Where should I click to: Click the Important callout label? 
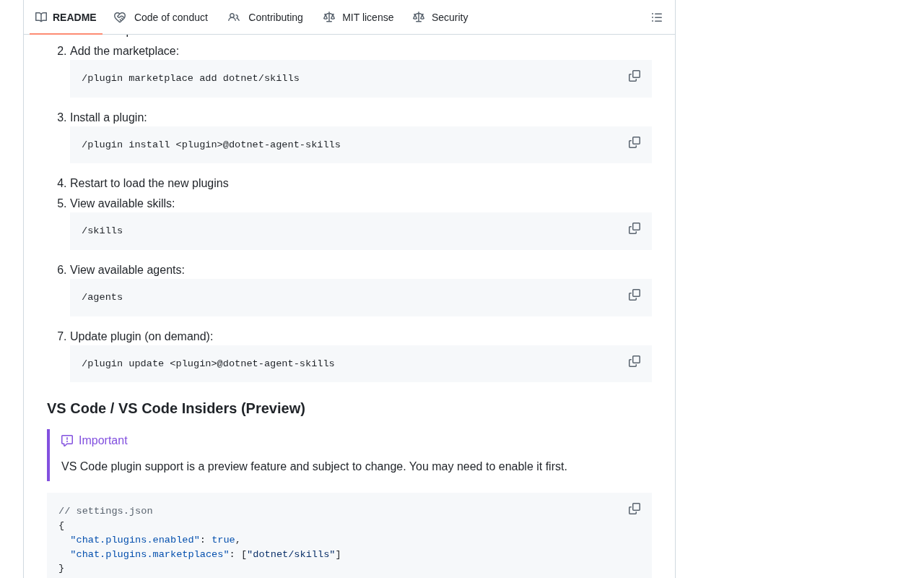tap(103, 441)
